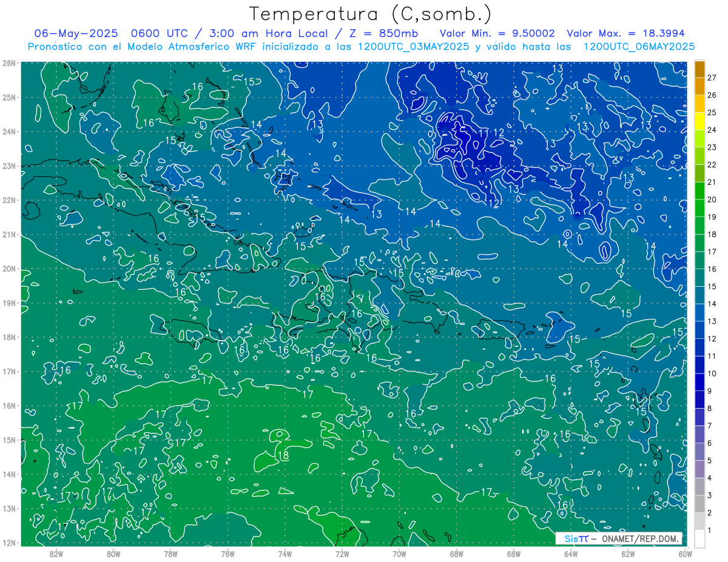
Task: Click the "13N" latitude axis label
Action: (x=9, y=509)
